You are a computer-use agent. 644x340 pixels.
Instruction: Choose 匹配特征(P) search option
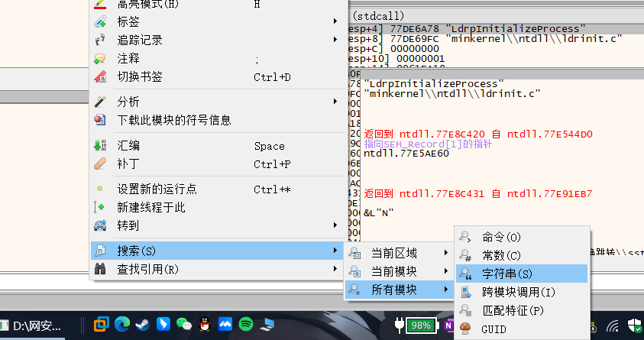(x=522, y=310)
